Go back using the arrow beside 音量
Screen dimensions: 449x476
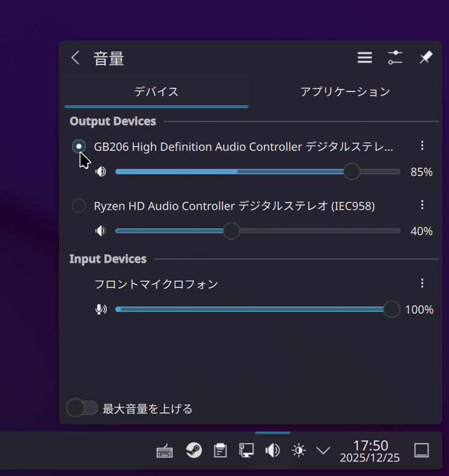[76, 58]
